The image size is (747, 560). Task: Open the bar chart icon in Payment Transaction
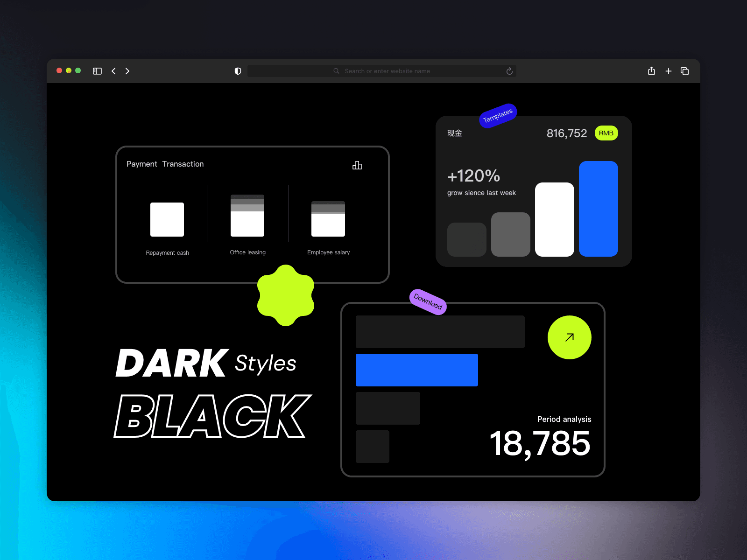pos(358,165)
